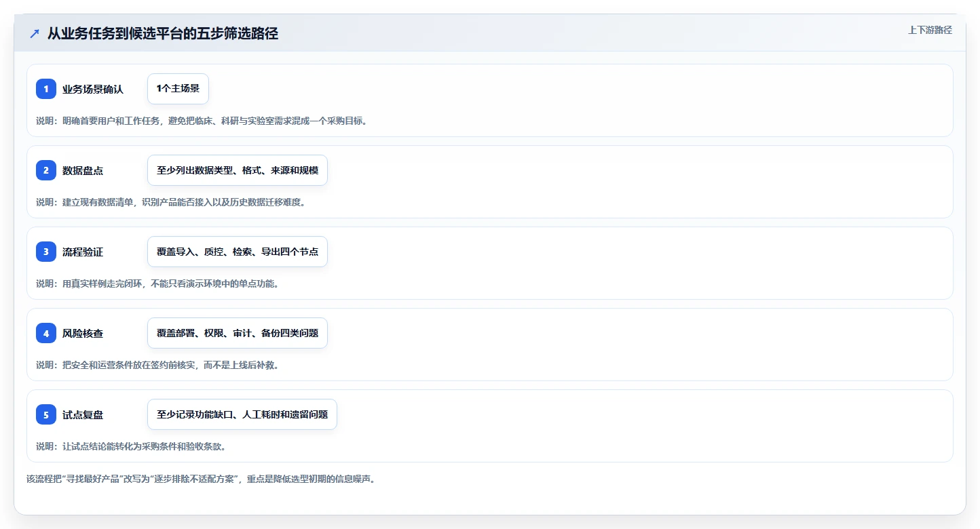
Task: Click the description starting 把安全和运营条件
Action: 157,365
